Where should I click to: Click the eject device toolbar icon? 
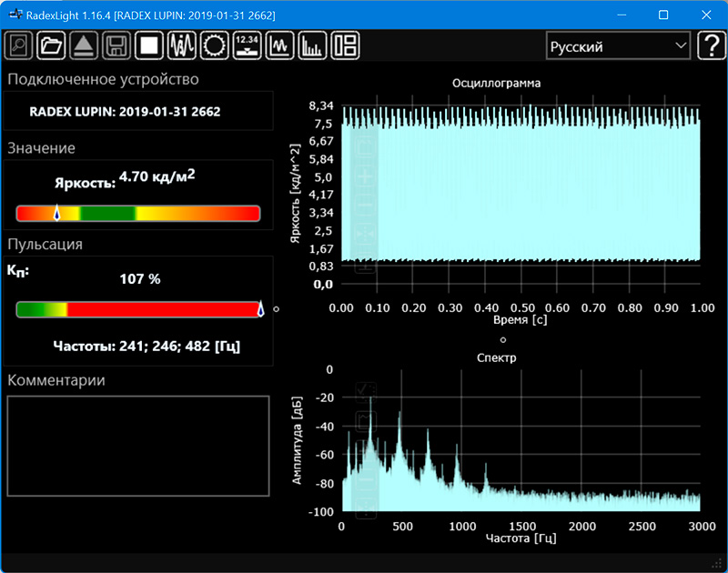coord(83,45)
